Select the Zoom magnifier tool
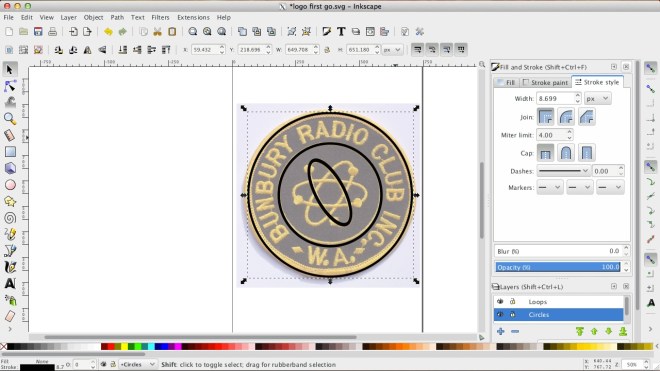The image size is (660, 371). click(x=10, y=119)
